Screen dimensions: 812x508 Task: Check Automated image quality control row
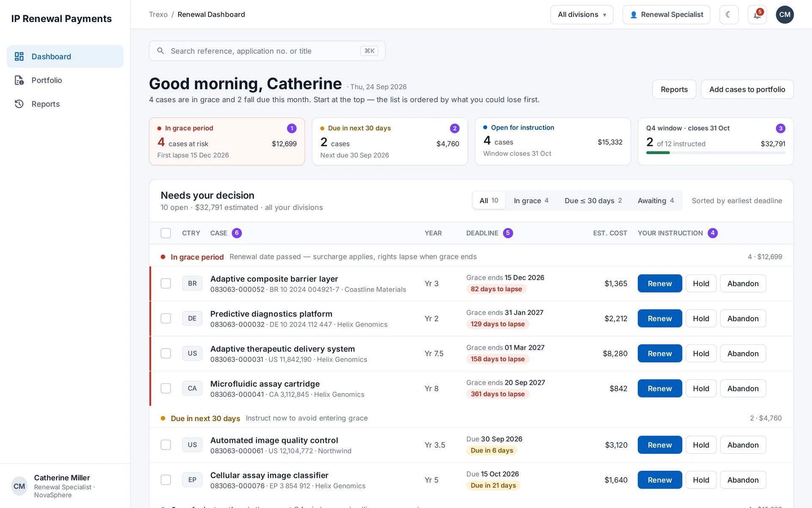point(166,444)
